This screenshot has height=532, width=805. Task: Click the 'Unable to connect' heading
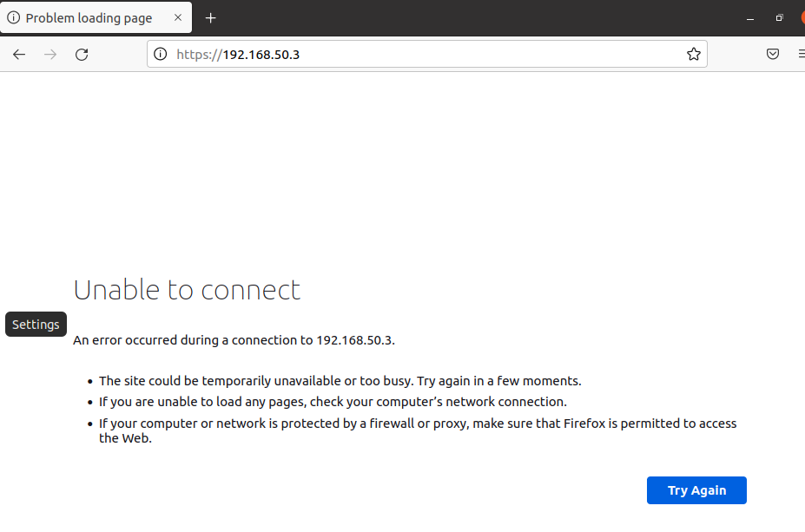click(187, 290)
